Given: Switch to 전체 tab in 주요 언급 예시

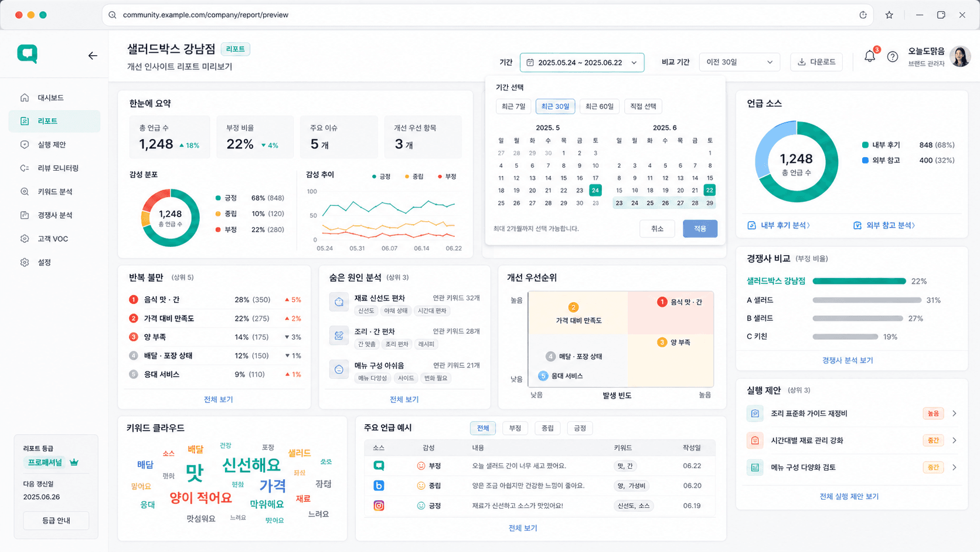Looking at the screenshot, I should click(483, 428).
